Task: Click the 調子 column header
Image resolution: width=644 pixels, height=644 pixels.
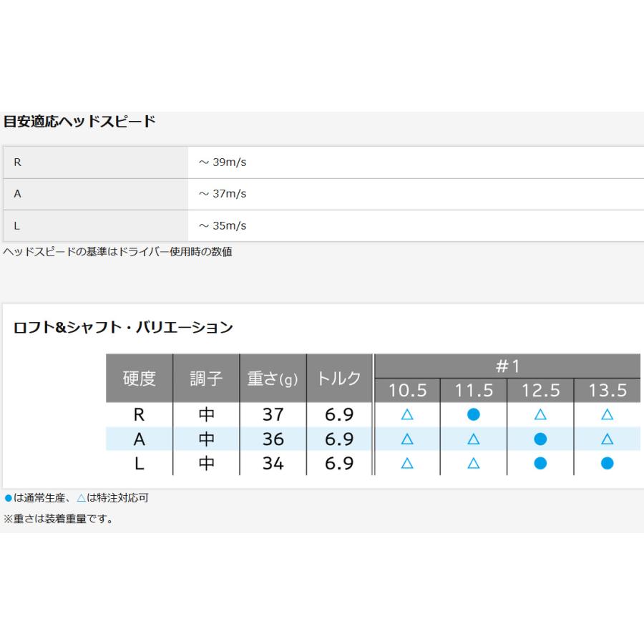Action: 206,379
